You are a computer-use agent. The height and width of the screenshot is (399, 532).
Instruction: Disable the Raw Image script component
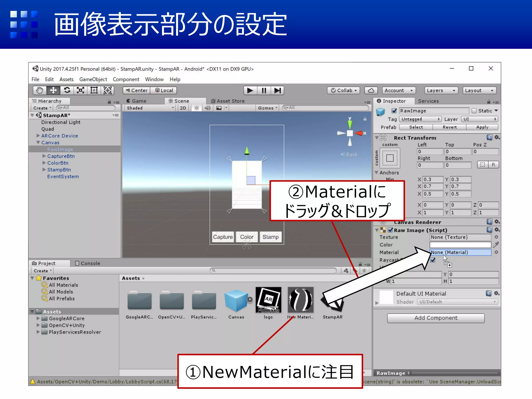pyautogui.click(x=390, y=230)
